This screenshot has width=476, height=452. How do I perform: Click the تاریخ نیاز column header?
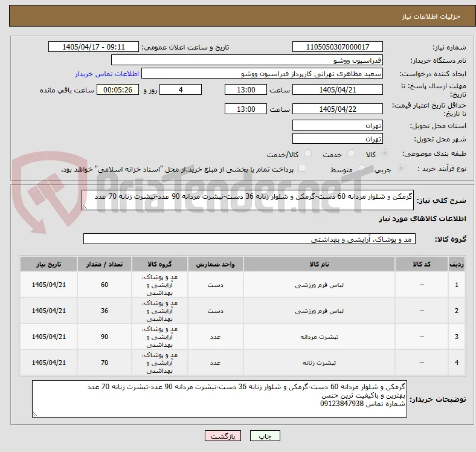48,264
